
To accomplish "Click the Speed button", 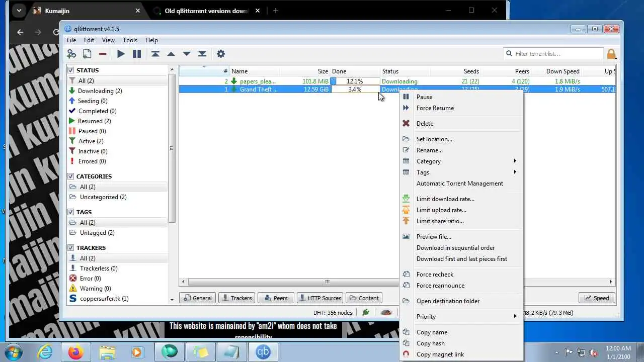I will point(597,298).
